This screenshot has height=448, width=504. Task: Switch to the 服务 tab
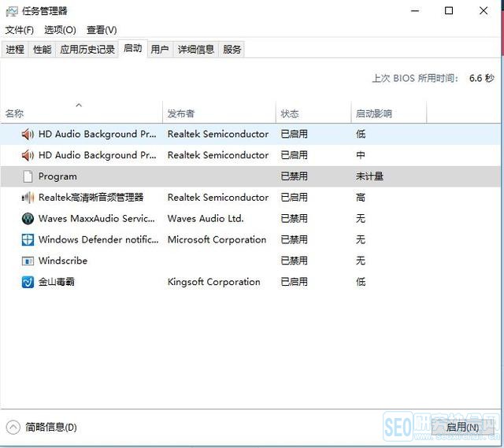point(232,49)
